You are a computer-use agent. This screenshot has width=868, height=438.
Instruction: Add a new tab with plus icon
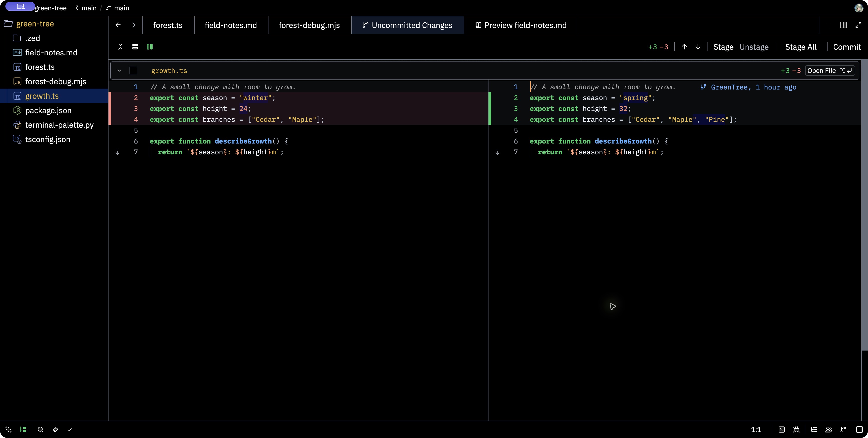pyautogui.click(x=829, y=25)
